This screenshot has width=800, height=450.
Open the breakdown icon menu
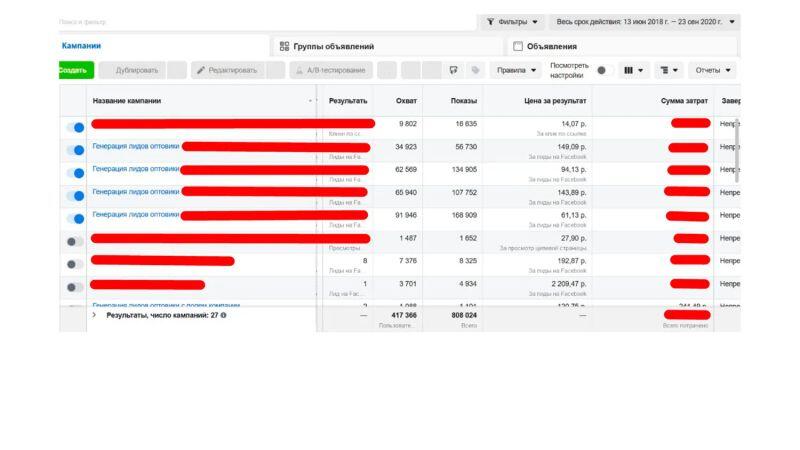(668, 70)
